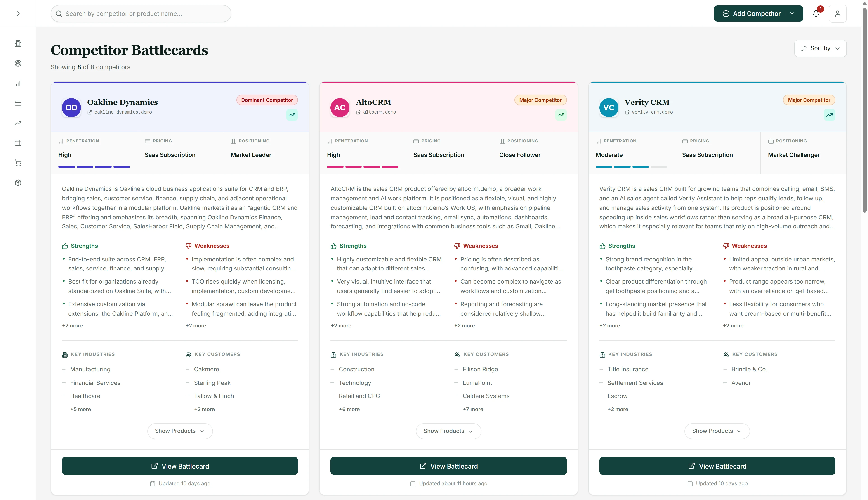View Battlecard for Oakline Dynamics
868x500 pixels.
tap(180, 466)
